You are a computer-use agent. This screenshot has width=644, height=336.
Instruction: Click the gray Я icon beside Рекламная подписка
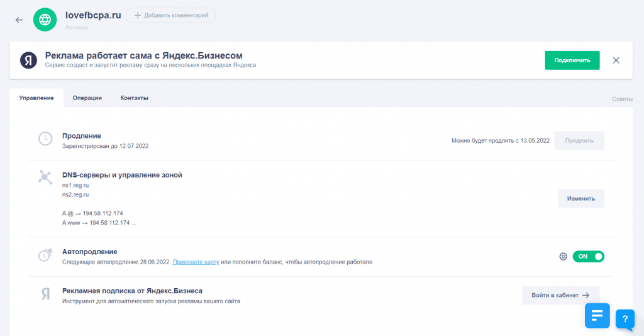(45, 294)
